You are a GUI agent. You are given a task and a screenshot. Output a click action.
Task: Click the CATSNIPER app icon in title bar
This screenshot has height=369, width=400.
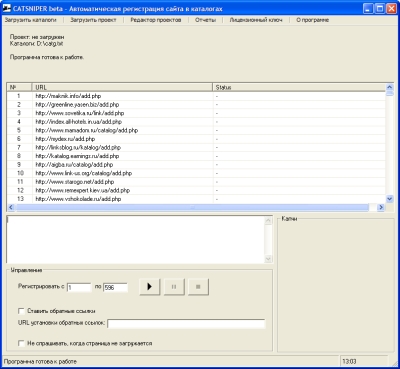tap(7, 8)
